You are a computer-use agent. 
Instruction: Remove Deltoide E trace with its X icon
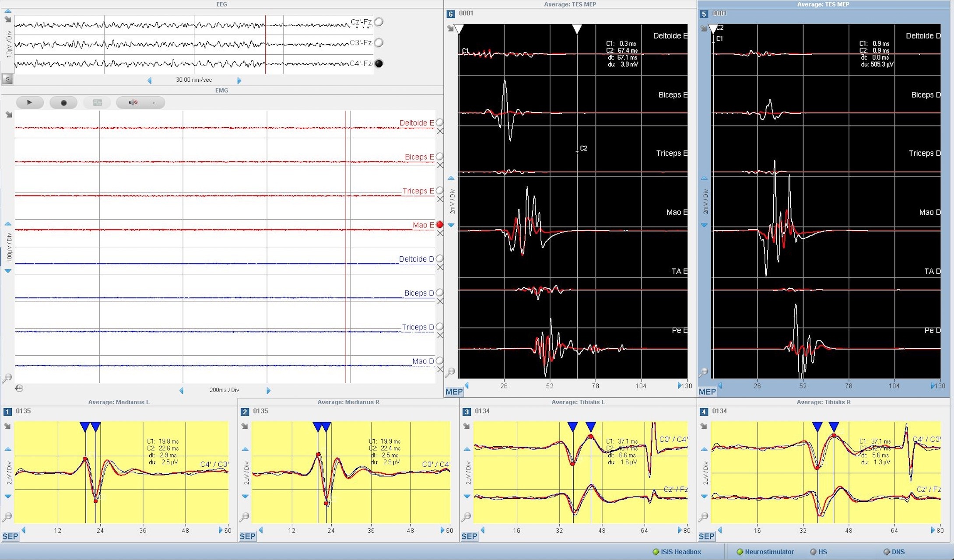pos(440,131)
